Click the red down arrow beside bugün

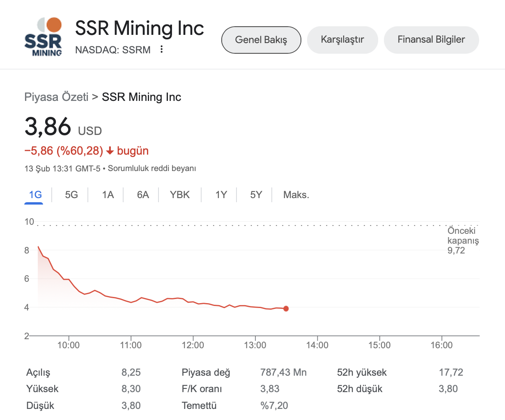(x=110, y=151)
